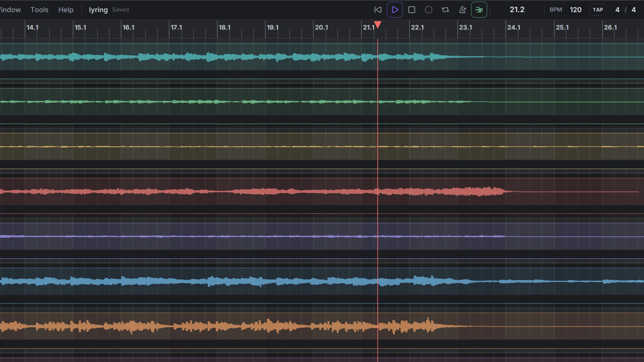Change the time signature numerator 4

[617, 10]
